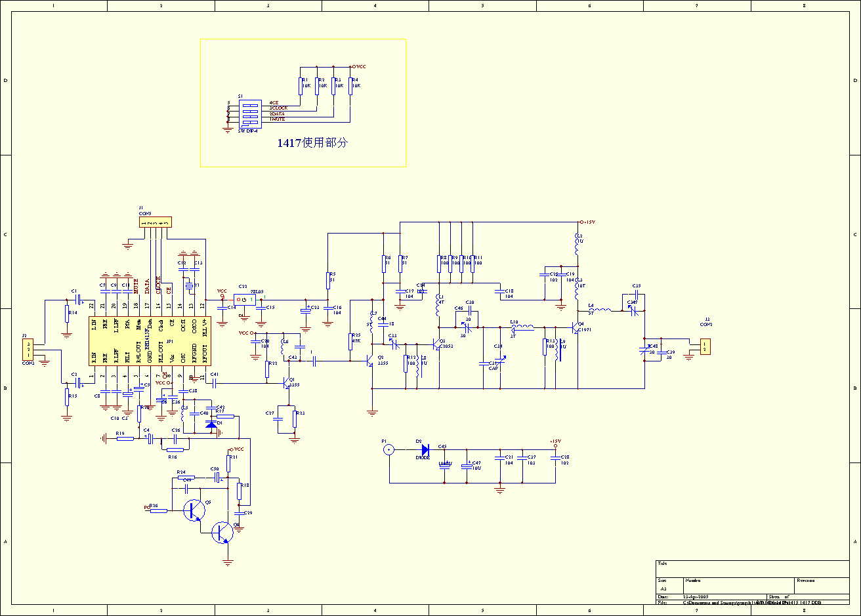
Task: Click resistor R15
Action: (66, 396)
